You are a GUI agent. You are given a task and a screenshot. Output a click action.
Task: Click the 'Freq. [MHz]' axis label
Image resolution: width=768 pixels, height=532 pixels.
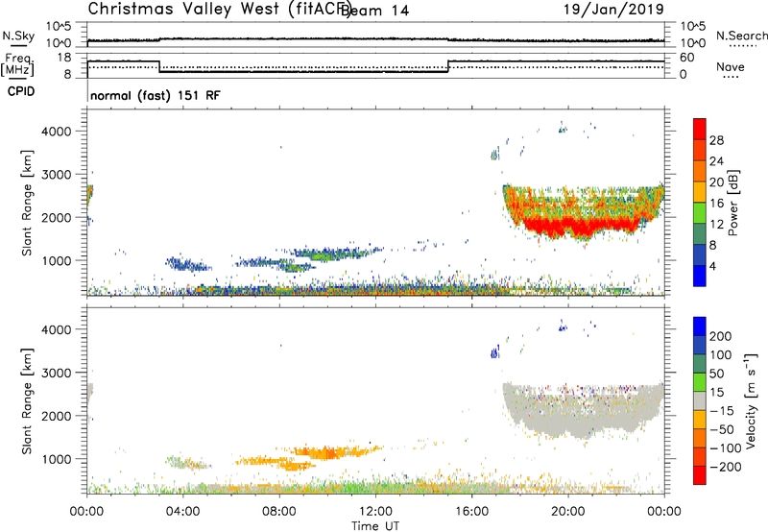(17, 64)
